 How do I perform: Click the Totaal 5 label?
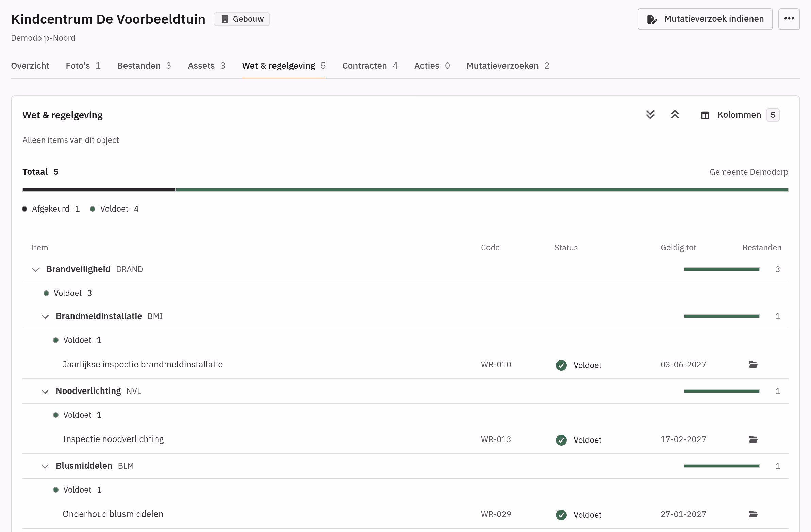click(x=40, y=172)
